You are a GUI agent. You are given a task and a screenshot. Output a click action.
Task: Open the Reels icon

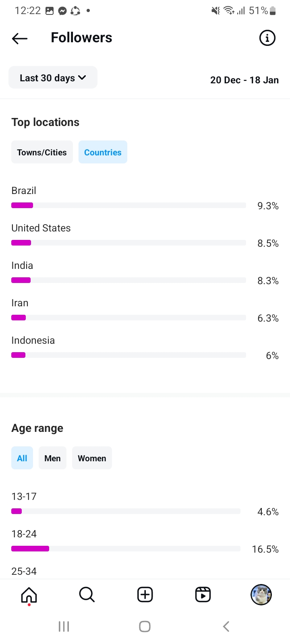point(203,594)
